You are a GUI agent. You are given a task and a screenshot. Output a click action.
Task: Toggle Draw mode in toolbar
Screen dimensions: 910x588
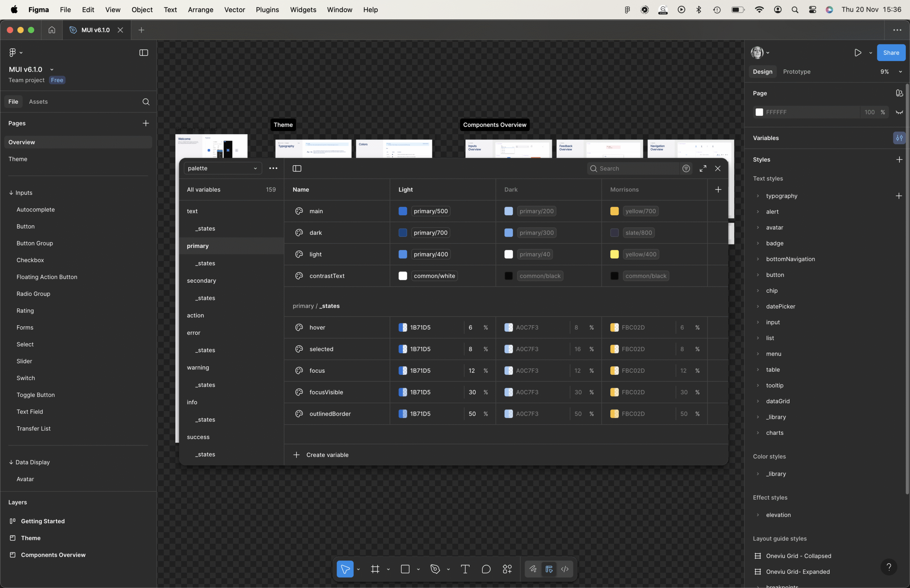[x=533, y=569]
